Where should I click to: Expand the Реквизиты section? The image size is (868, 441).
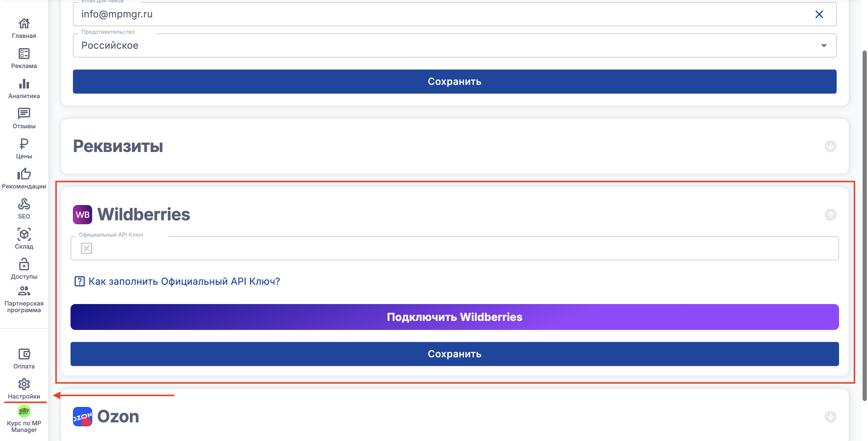coord(830,146)
